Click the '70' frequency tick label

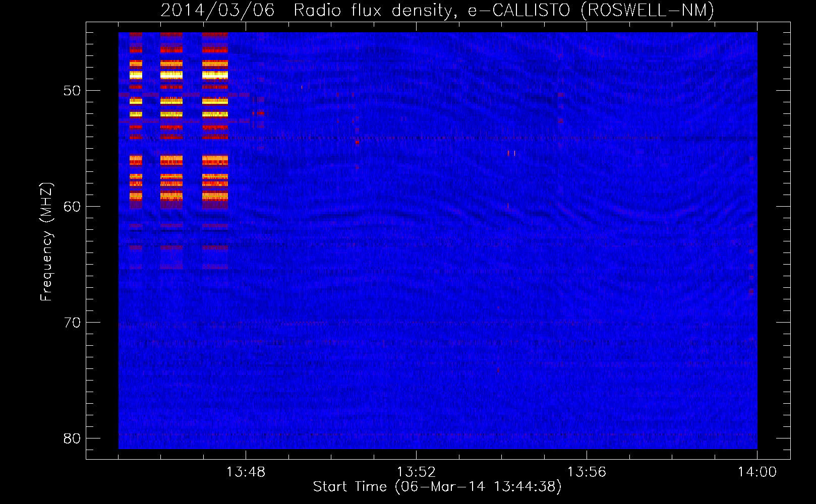72,323
